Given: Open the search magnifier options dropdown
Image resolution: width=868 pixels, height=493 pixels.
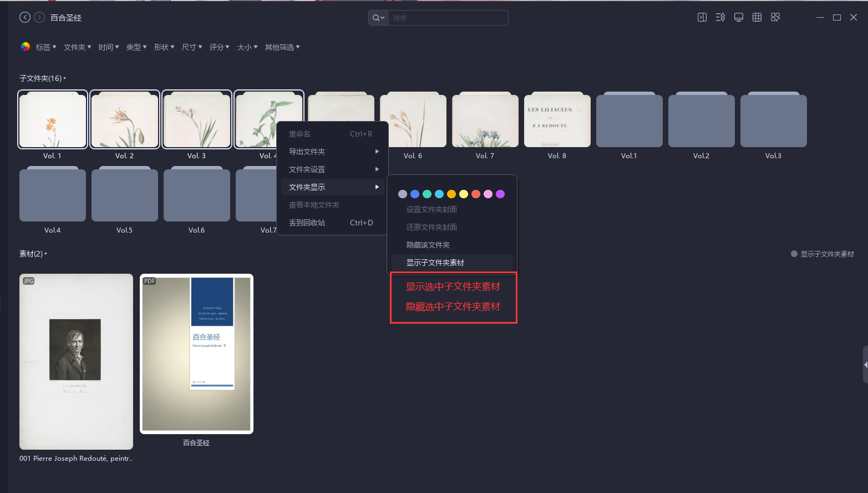Looking at the screenshot, I should tap(378, 18).
